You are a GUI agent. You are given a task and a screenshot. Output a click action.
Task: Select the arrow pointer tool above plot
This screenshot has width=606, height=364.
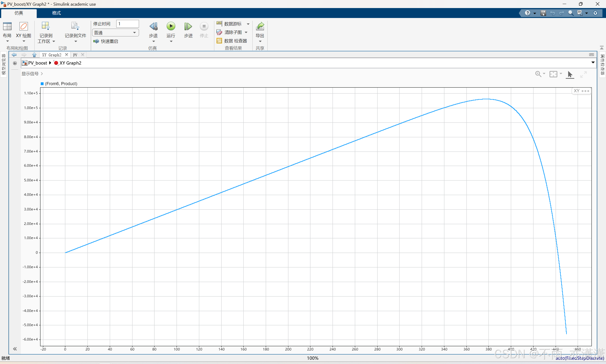coord(570,74)
